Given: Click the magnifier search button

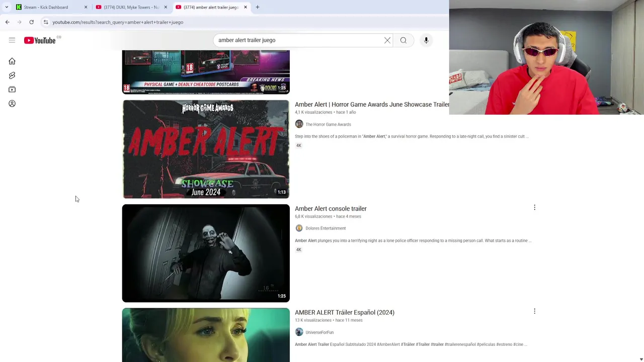Looking at the screenshot, I should pos(404,40).
